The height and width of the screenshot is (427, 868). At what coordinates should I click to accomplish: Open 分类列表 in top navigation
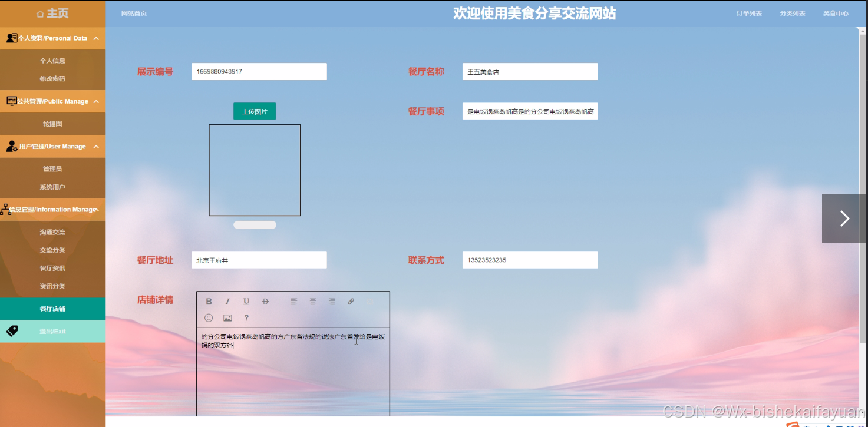793,14
